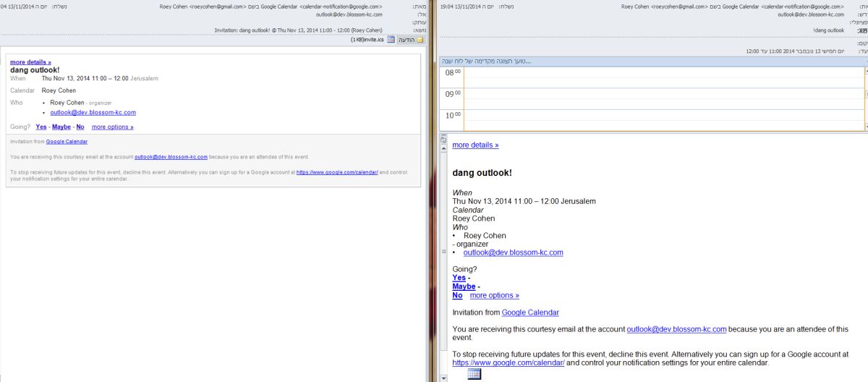Open Google Calendar link in left pane
This screenshot has height=382, width=868.
(x=67, y=142)
